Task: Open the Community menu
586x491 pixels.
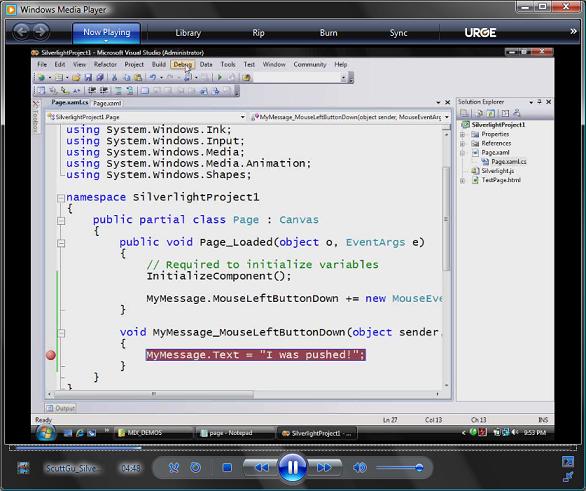Action: tap(310, 65)
